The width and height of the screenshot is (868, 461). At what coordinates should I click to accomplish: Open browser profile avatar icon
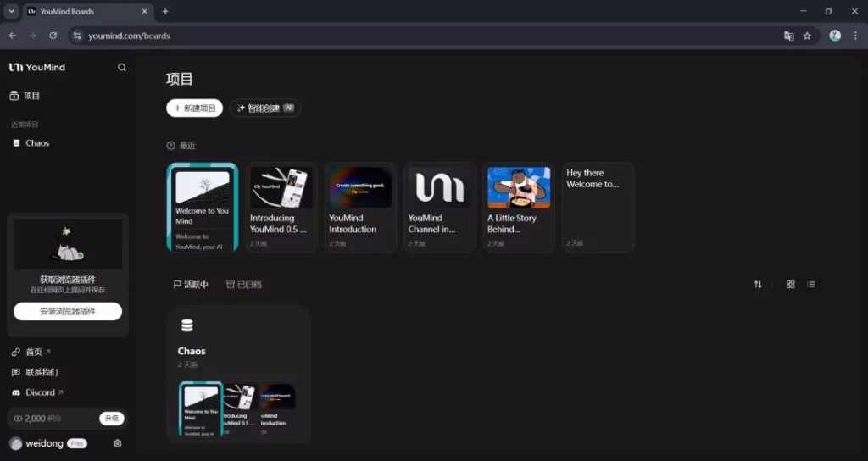(x=835, y=36)
